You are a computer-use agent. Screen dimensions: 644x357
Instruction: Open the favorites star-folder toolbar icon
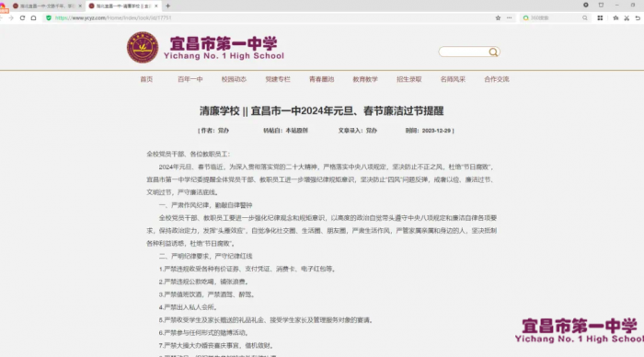pyautogui.click(x=615, y=18)
